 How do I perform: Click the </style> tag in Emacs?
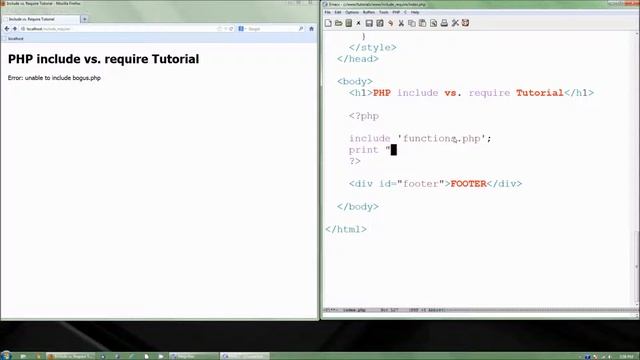click(373, 48)
